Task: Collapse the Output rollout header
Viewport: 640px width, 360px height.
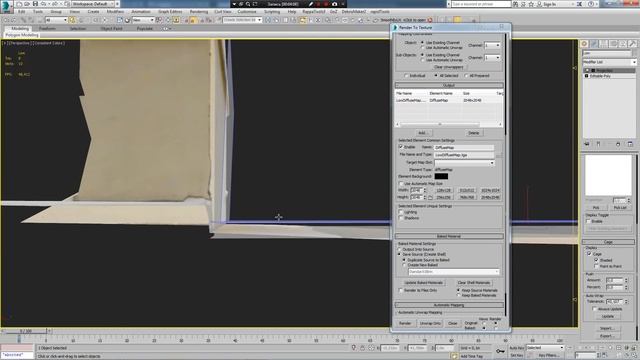Action: [x=449, y=85]
